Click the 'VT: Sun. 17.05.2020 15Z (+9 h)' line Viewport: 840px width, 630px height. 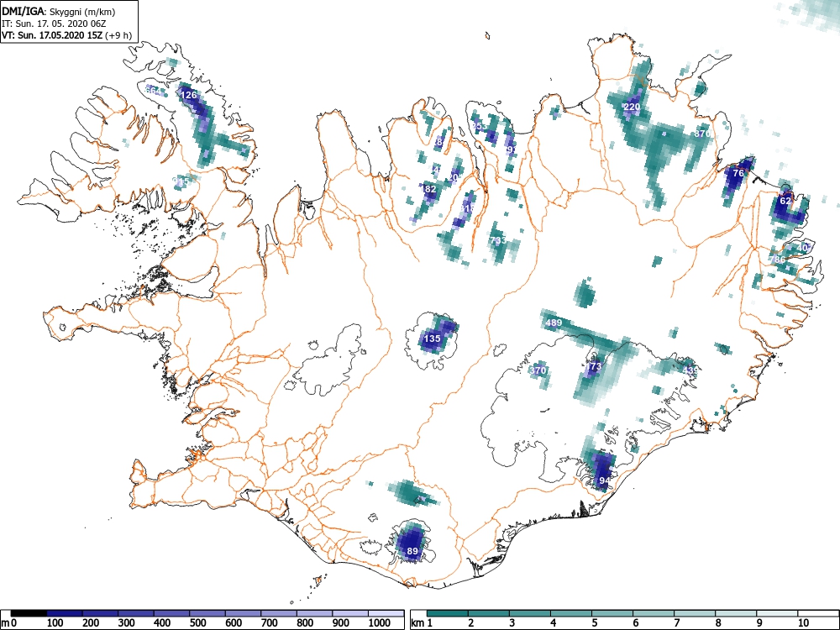(66, 35)
